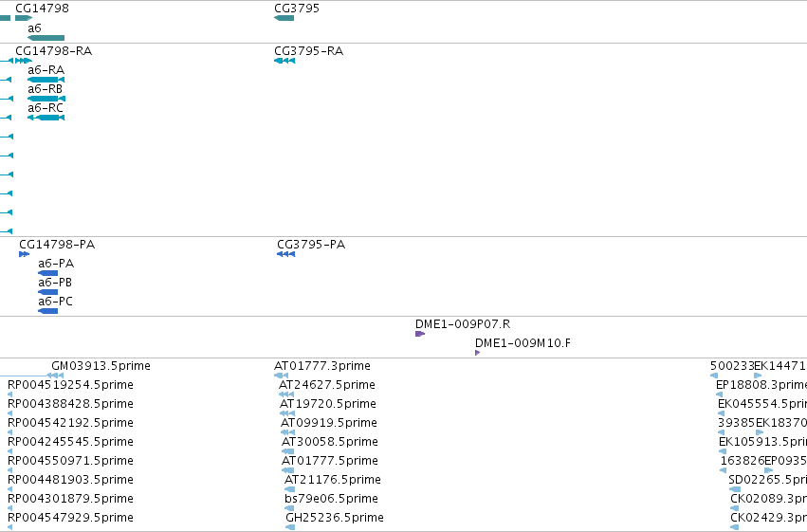The height and width of the screenshot is (532, 807).
Task: Open EST AT24627.5prime
Action: point(327,385)
